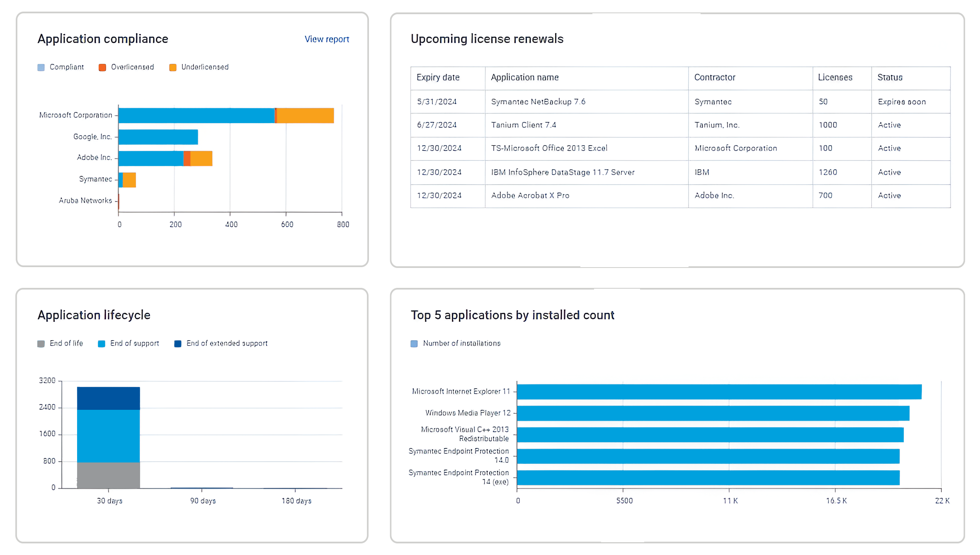This screenshot has width=980, height=555.
Task: Click the Expires soon status cell
Action: [911, 102]
